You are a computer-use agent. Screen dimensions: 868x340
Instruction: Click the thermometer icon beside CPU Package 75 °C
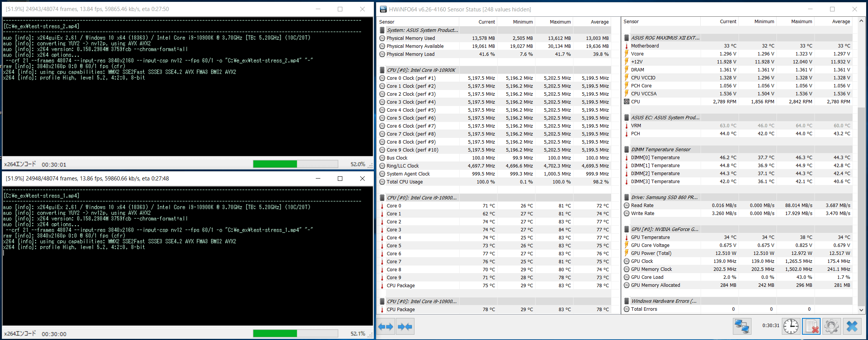pos(382,286)
